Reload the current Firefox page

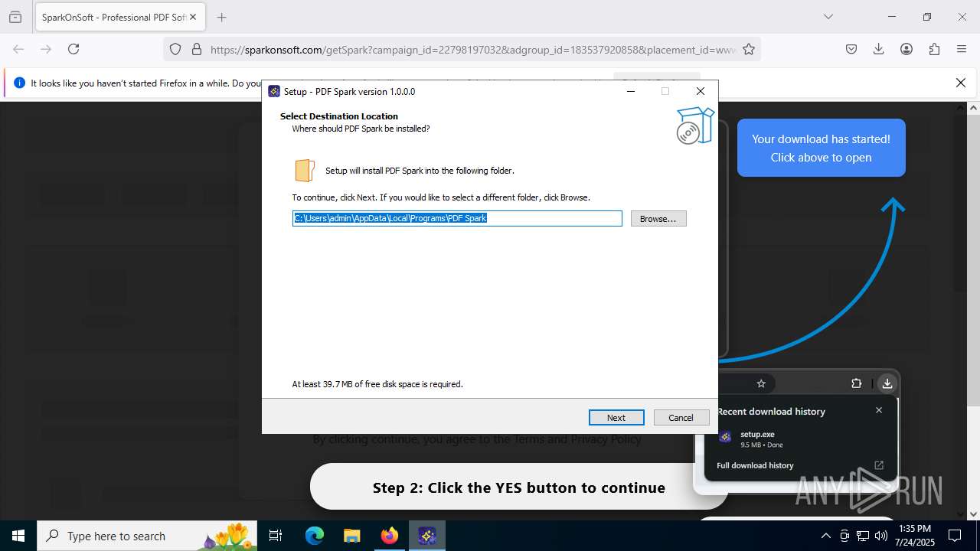point(73,49)
